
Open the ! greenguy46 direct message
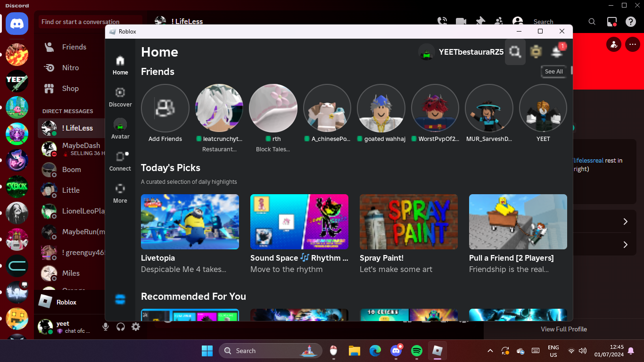71,253
